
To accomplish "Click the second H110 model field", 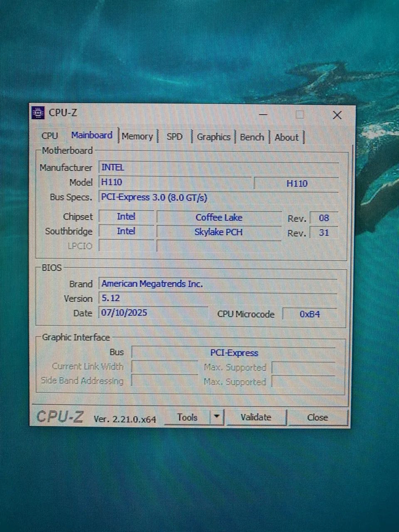I will click(x=296, y=183).
